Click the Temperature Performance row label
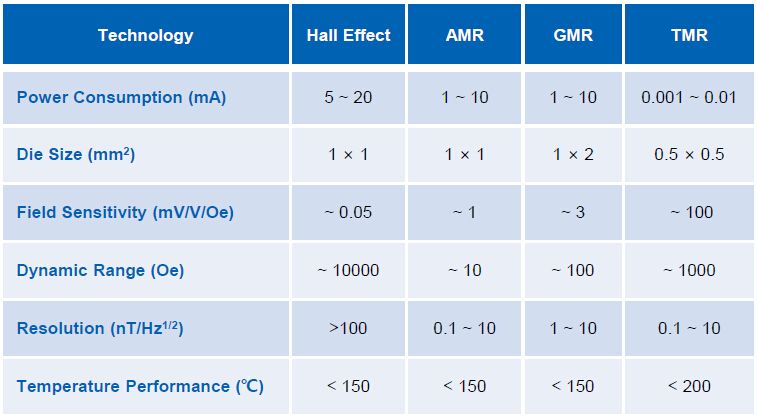The height and width of the screenshot is (419, 757). (x=140, y=386)
